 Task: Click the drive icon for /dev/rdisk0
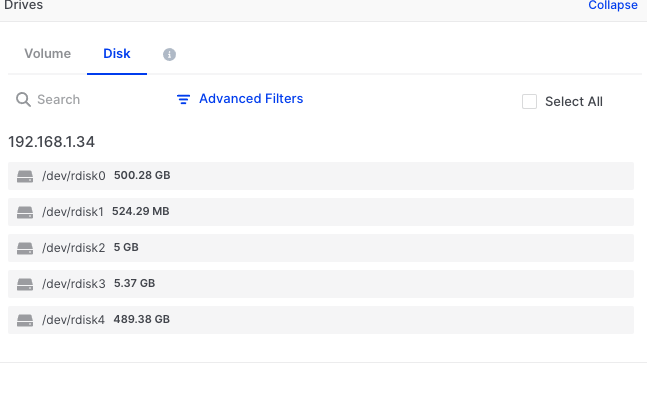pos(25,176)
